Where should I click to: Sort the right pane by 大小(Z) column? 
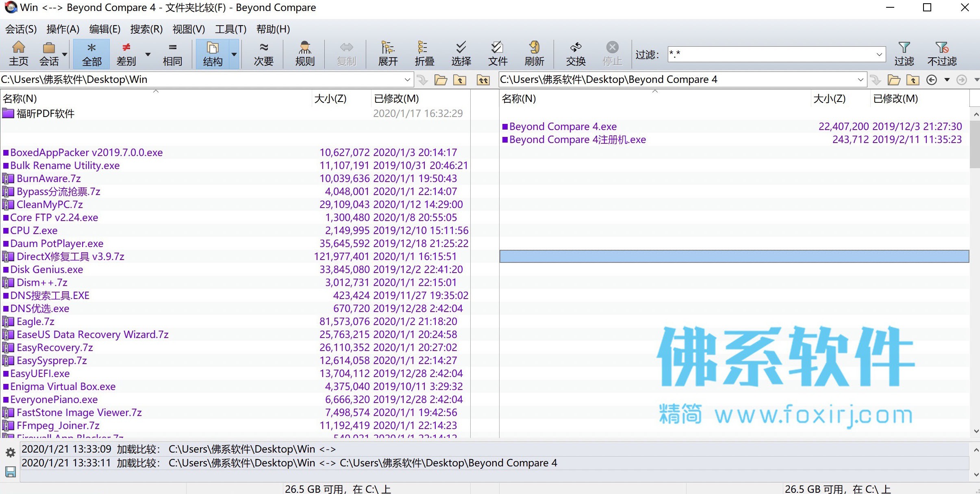[x=840, y=99]
